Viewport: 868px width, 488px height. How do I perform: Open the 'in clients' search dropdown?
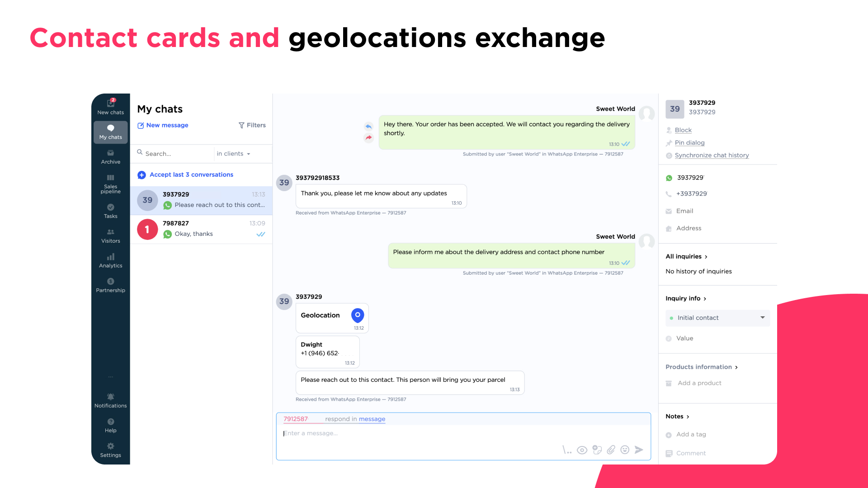point(234,154)
